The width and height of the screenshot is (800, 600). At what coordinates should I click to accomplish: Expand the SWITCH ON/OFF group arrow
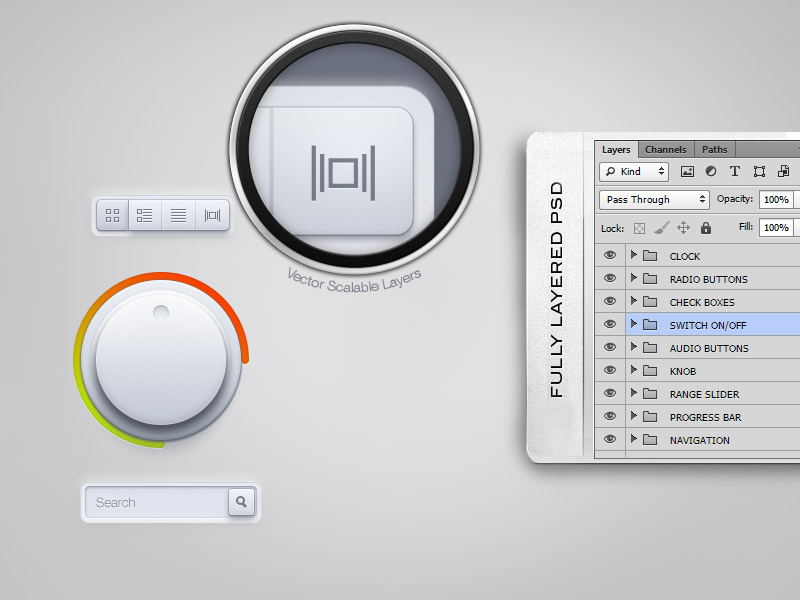634,323
